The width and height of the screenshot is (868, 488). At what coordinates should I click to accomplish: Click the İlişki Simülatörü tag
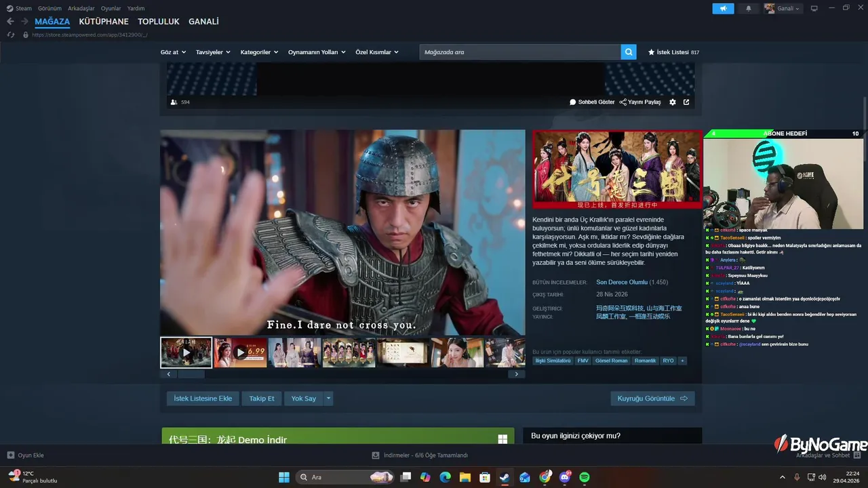(553, 361)
